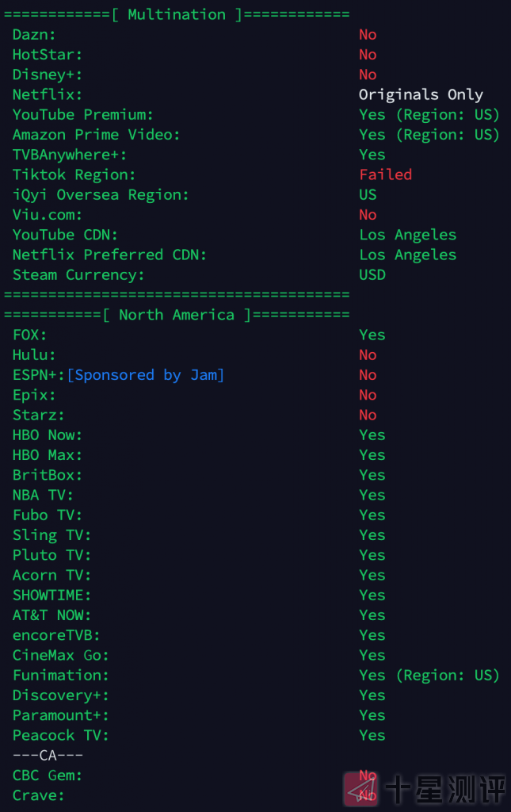This screenshot has width=511, height=812.
Task: Click the "Sponsored by Jam" link text
Action: (x=146, y=375)
